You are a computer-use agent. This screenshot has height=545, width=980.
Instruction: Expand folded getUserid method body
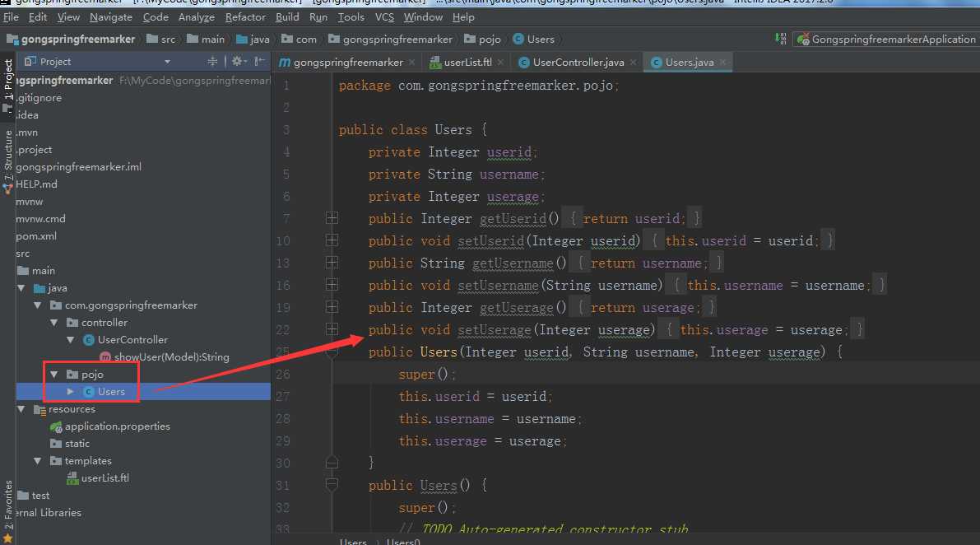[332, 218]
